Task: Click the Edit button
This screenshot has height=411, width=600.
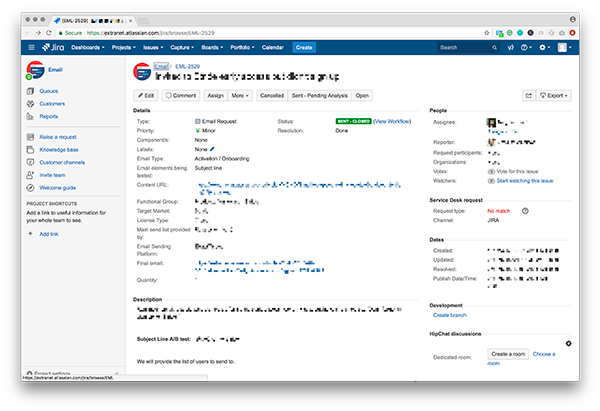Action: [145, 96]
